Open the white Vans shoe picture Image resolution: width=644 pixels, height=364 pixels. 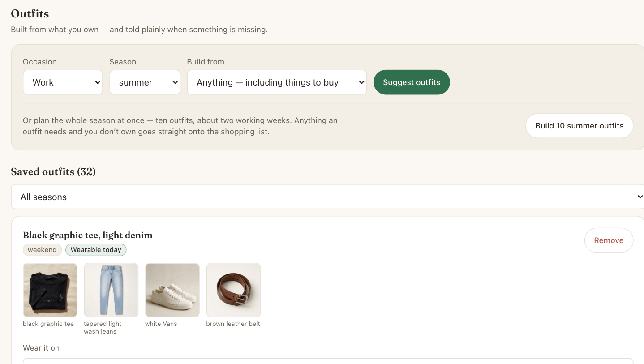click(x=172, y=290)
